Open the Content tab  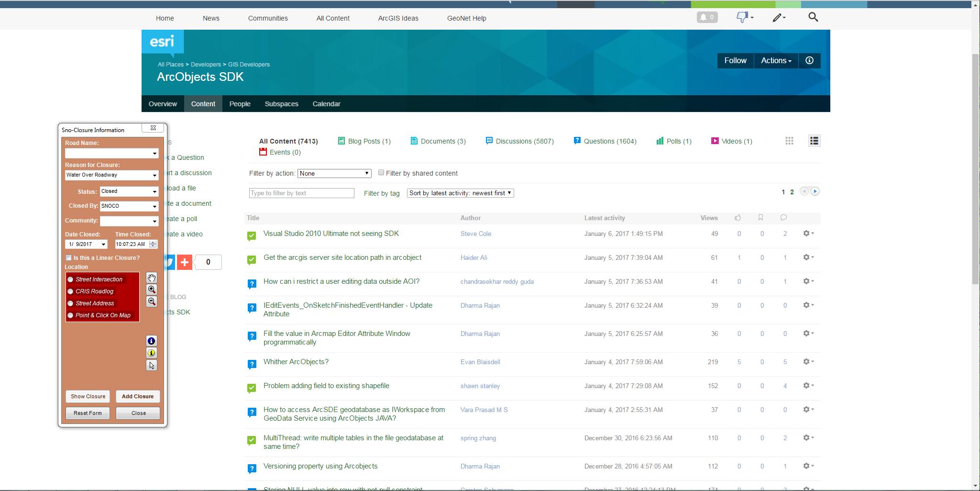click(203, 104)
